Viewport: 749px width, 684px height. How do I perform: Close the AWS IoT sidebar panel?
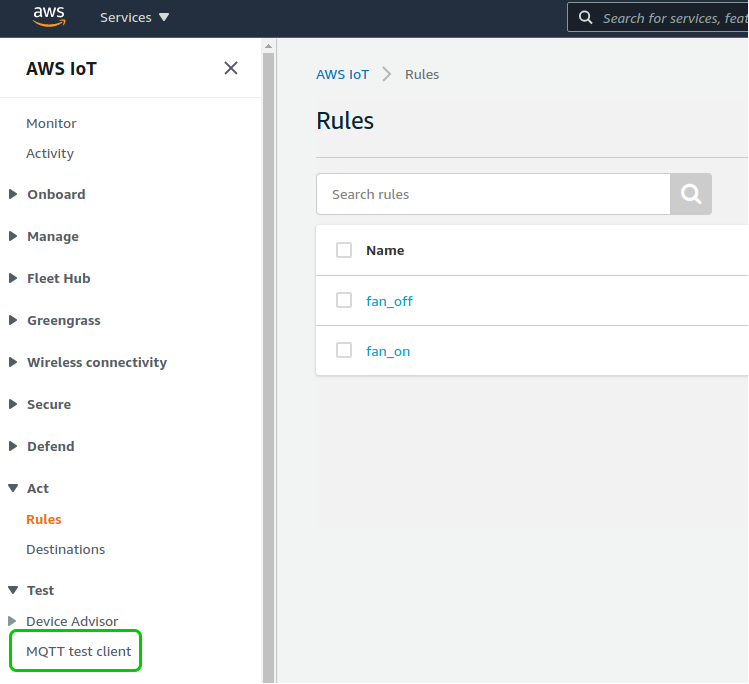[x=231, y=68]
